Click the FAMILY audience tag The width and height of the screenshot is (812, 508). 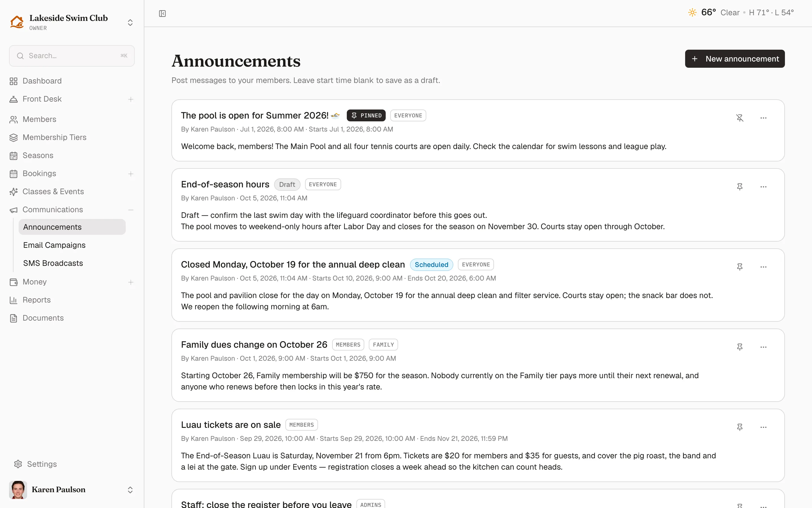click(383, 345)
